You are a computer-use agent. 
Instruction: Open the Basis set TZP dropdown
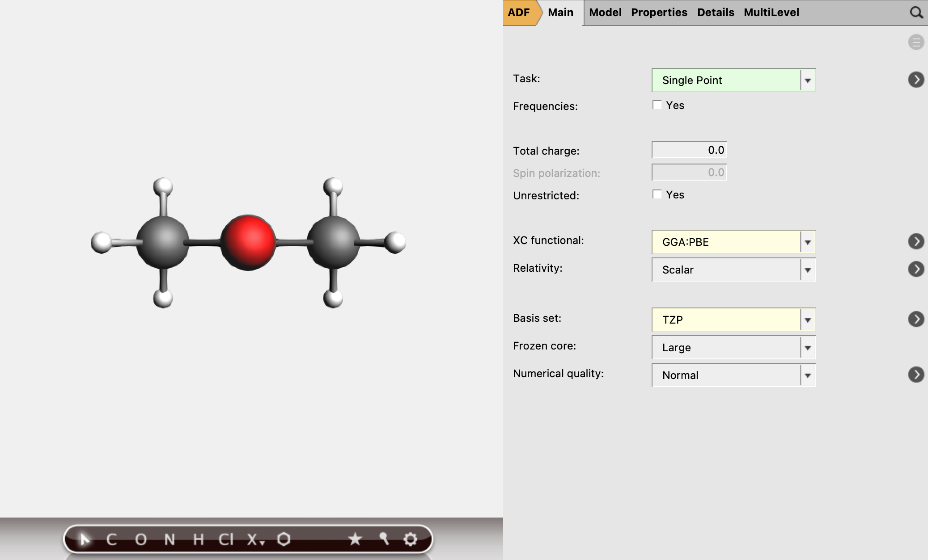733,320
